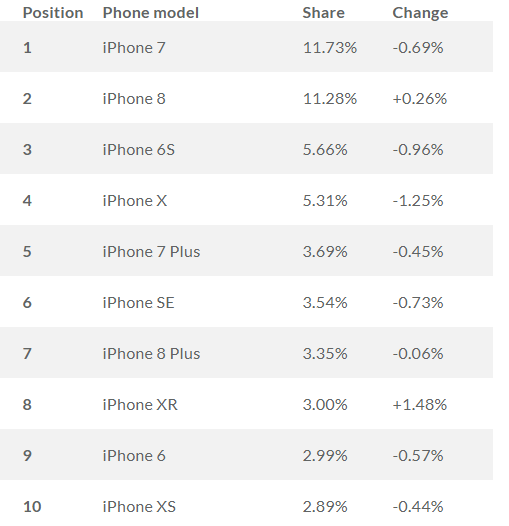Click the iPhone X row label
This screenshot has width=509, height=526.
pyautogui.click(x=135, y=201)
